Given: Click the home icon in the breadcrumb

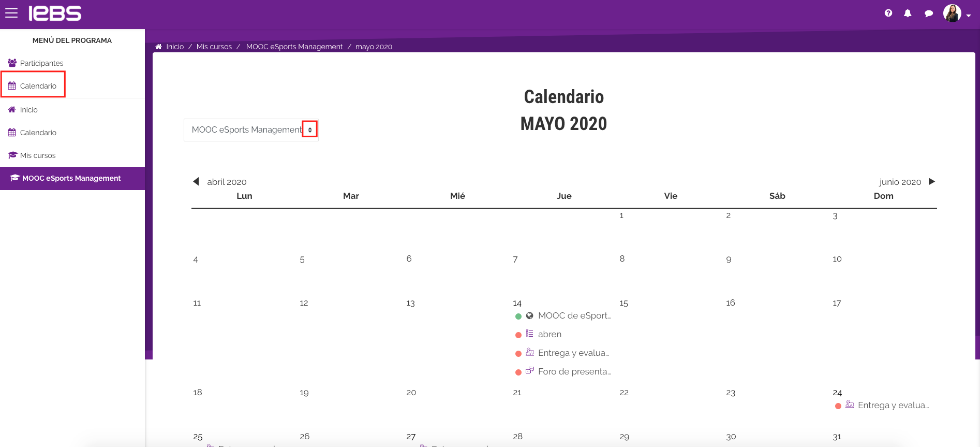Looking at the screenshot, I should (x=159, y=47).
